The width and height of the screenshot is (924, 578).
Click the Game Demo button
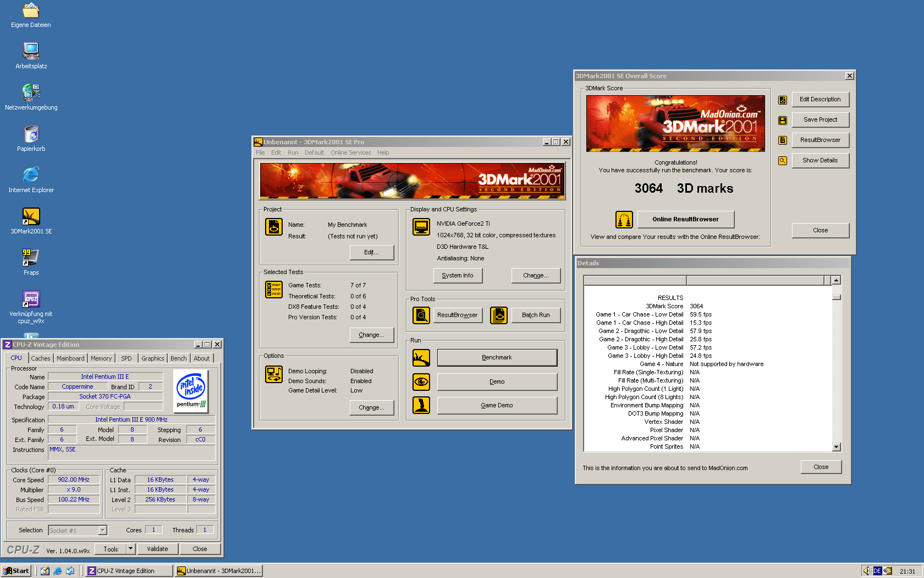(497, 405)
